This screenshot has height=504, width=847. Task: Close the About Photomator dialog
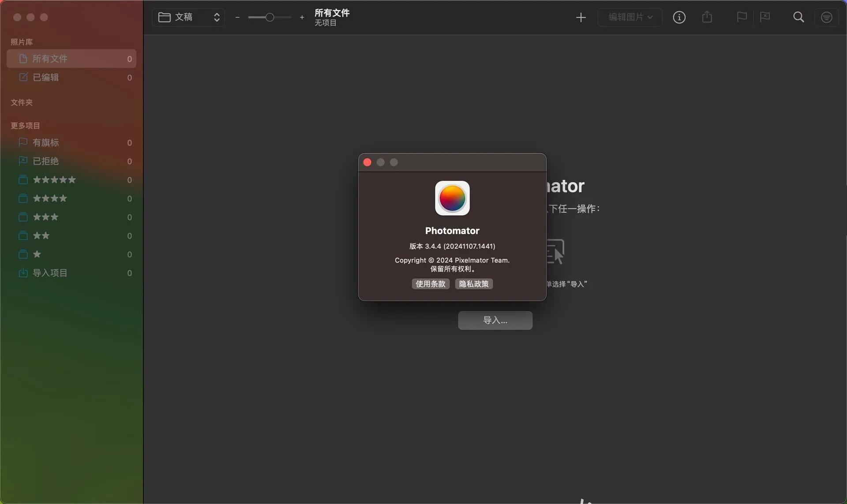(367, 162)
